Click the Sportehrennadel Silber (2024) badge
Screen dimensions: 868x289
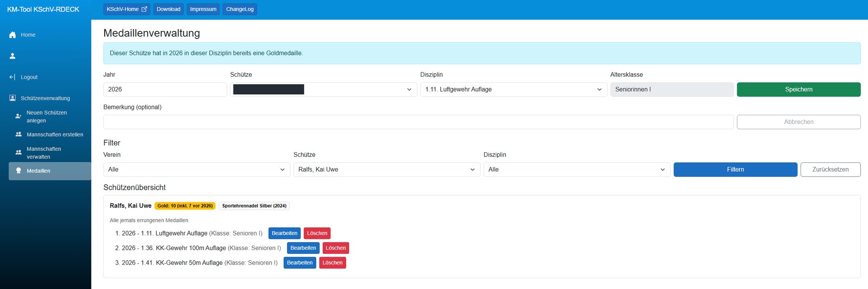254,206
